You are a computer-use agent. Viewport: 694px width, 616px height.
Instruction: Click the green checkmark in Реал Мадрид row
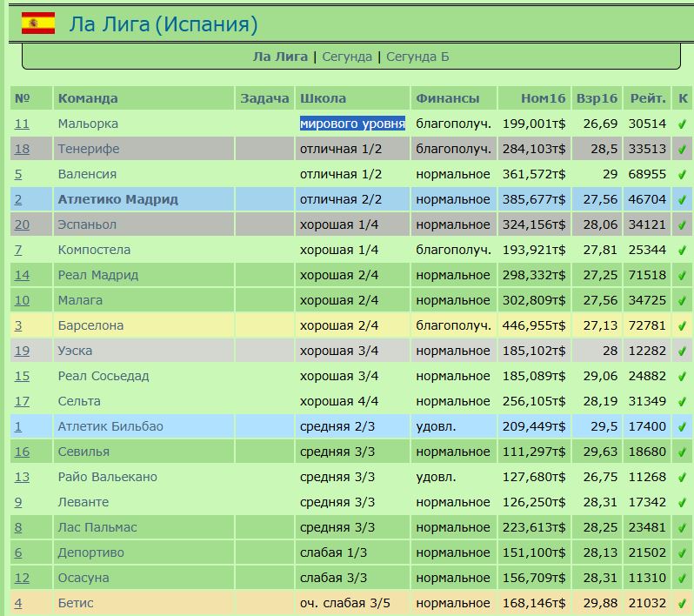[683, 276]
